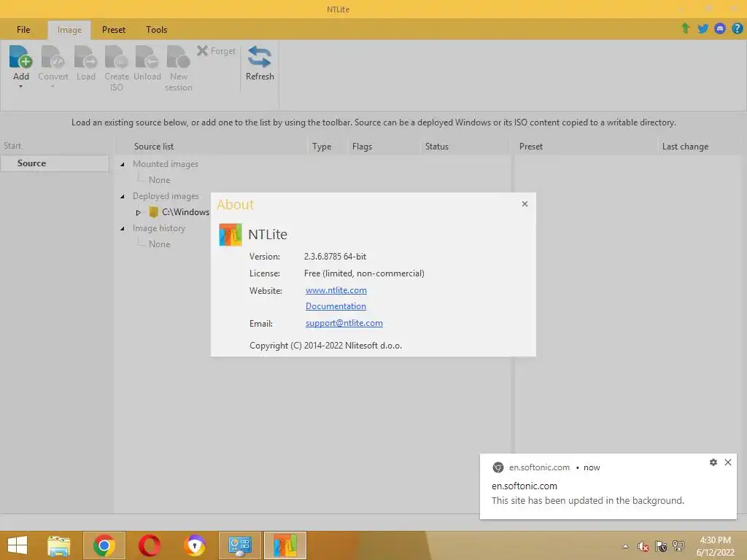This screenshot has height=560, width=747.
Task: Switch to the Image ribbon tab
Action: coord(69,30)
